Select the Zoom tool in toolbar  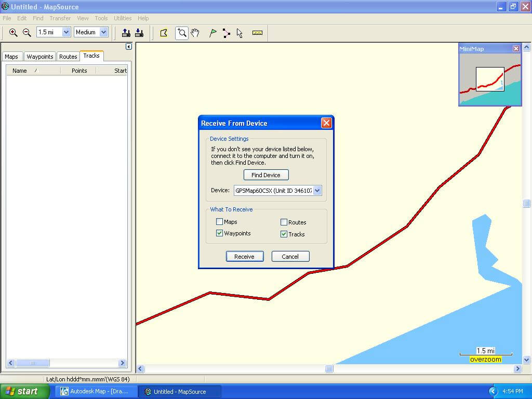182,33
